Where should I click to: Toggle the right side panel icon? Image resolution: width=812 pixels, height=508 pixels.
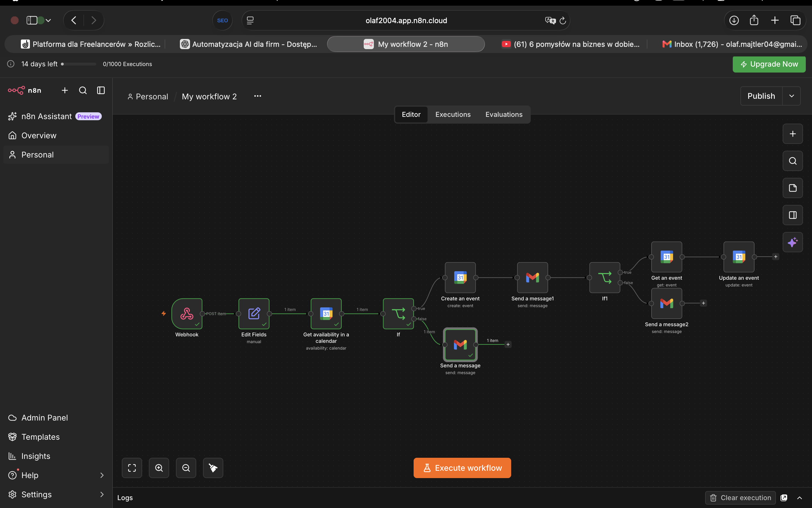click(x=793, y=215)
